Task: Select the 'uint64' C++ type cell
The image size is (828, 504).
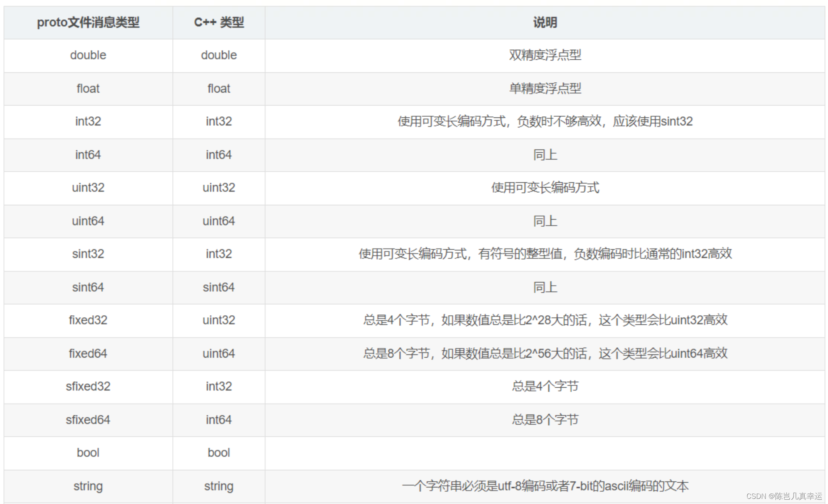Action: pos(219,221)
